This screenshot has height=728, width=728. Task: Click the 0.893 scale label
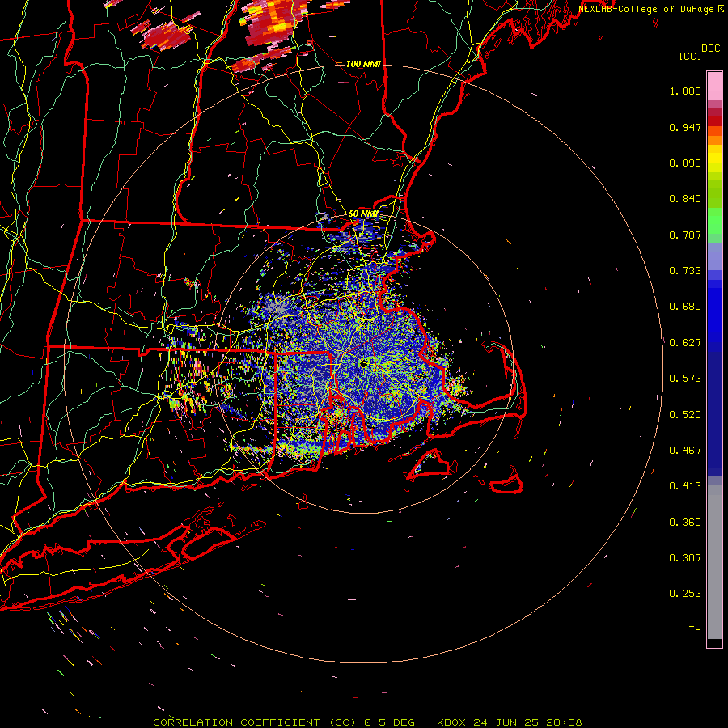[685, 163]
